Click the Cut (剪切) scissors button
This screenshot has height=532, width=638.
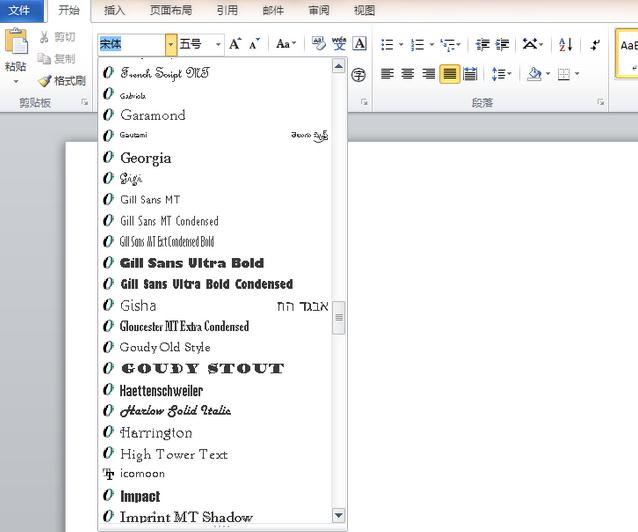57,37
